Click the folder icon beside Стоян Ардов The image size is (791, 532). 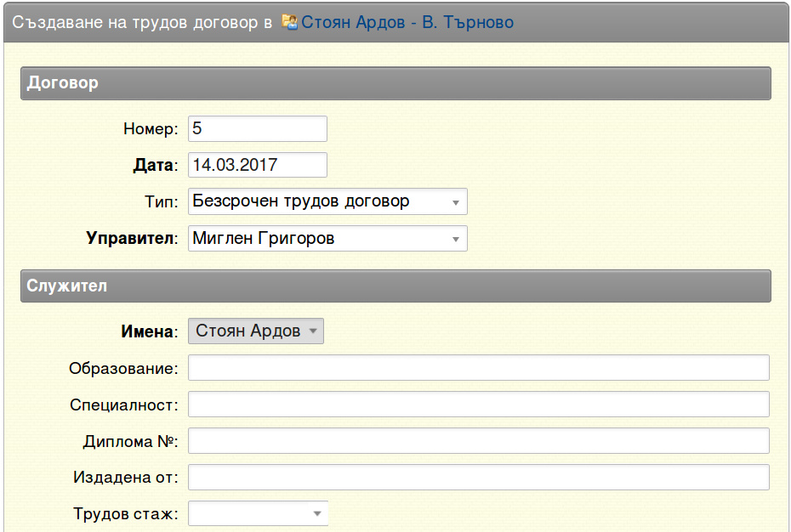[x=289, y=22]
